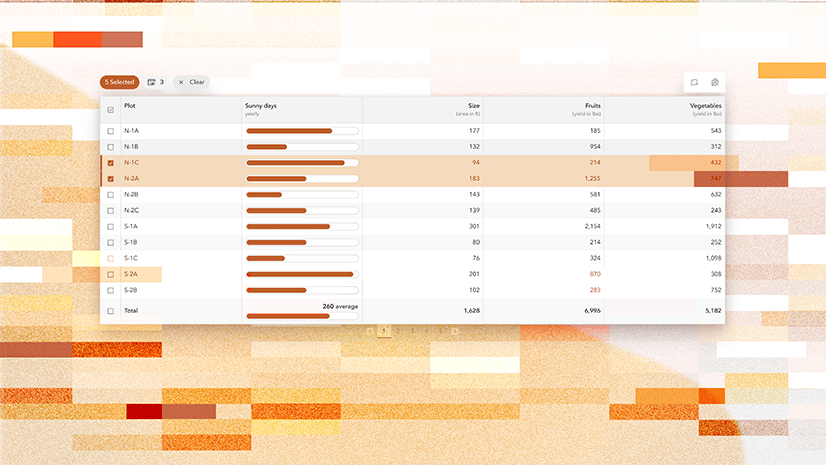Click the Vegetables value 747 for N-2A
The height and width of the screenshot is (465, 826).
[716, 179]
